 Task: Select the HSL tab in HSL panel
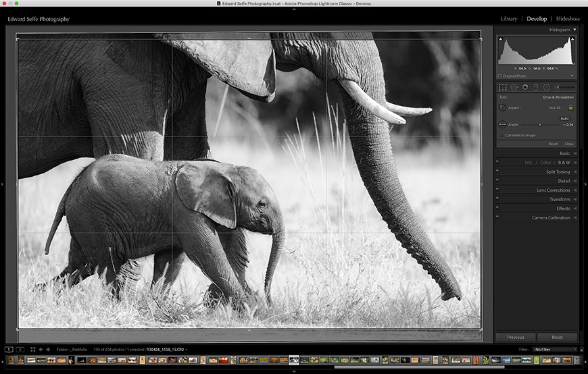(529, 163)
